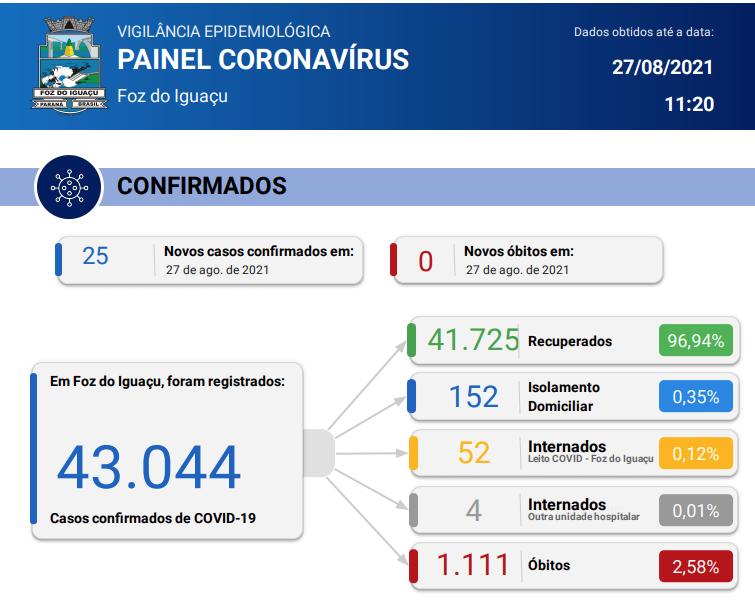755x600 pixels.
Task: Select the PAINEL CORONAVÍRUS title
Action: pos(263,60)
